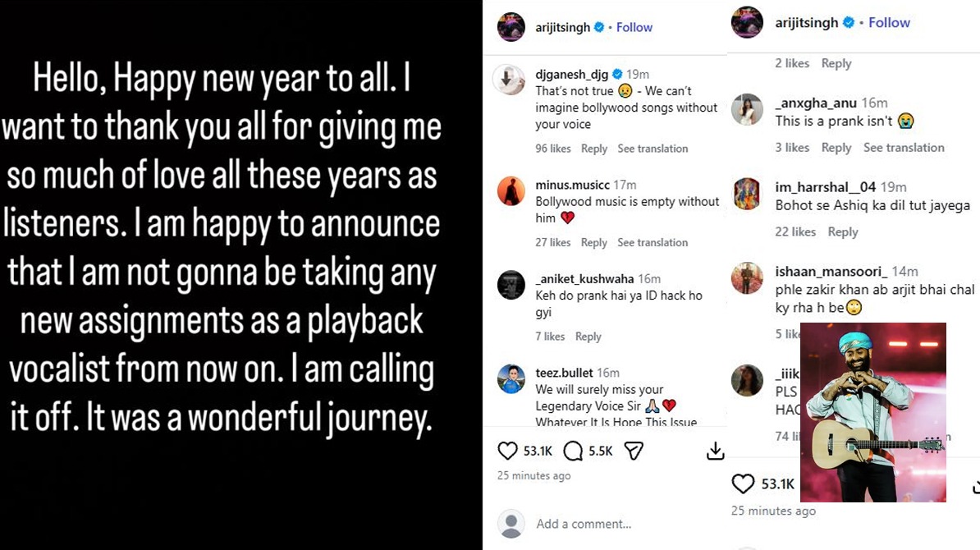See translation of _anxgha_anu comment
980x550 pixels.
point(904,148)
